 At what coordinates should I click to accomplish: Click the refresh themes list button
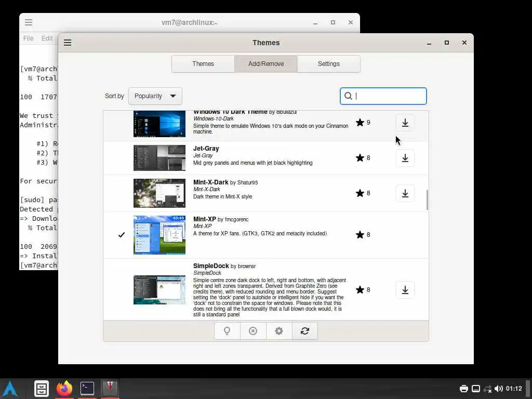pos(304,331)
